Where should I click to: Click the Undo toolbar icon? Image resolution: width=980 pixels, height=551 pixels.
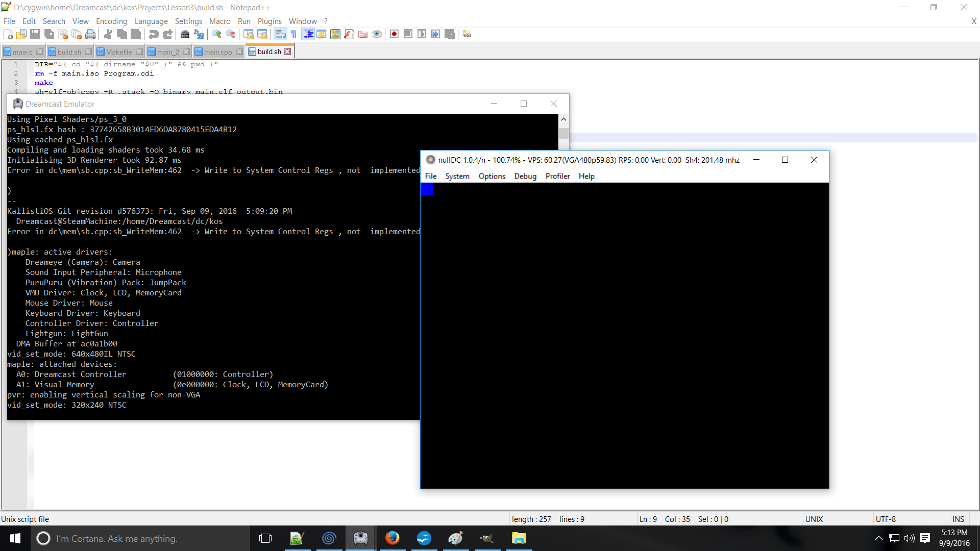click(154, 34)
